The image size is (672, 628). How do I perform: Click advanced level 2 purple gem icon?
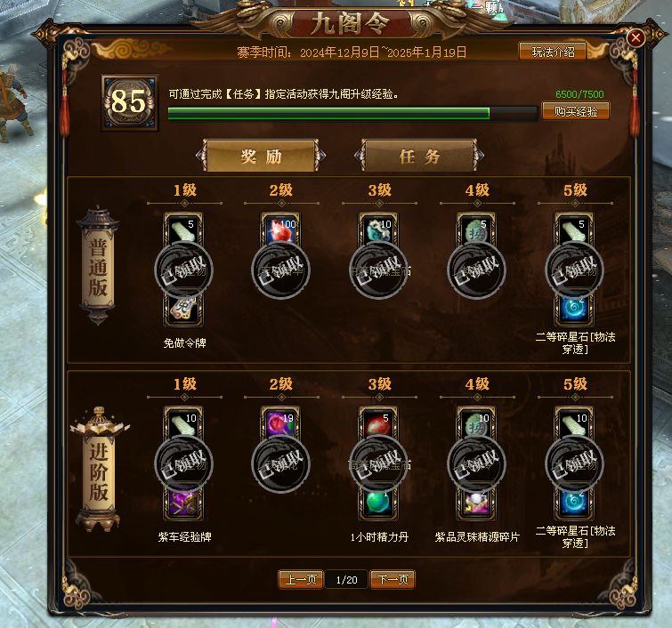[x=280, y=423]
